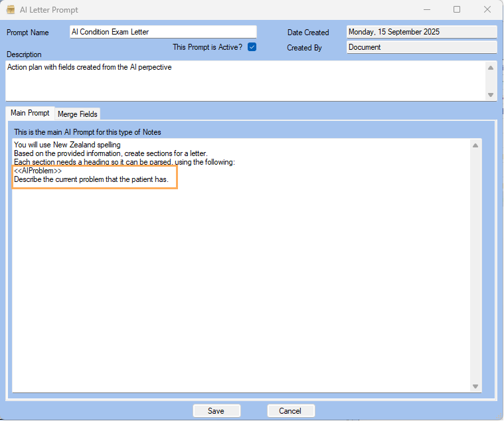
Task: Open the Merge Fields tab
Action: (78, 114)
